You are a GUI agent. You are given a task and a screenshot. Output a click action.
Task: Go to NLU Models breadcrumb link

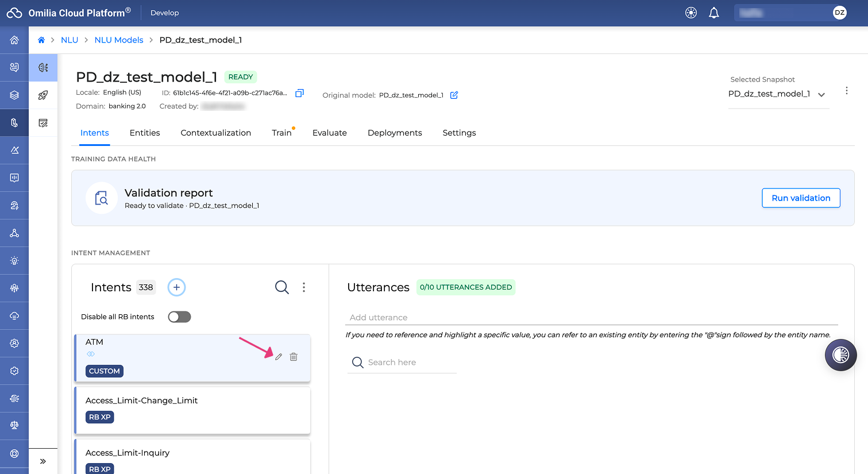tap(119, 40)
